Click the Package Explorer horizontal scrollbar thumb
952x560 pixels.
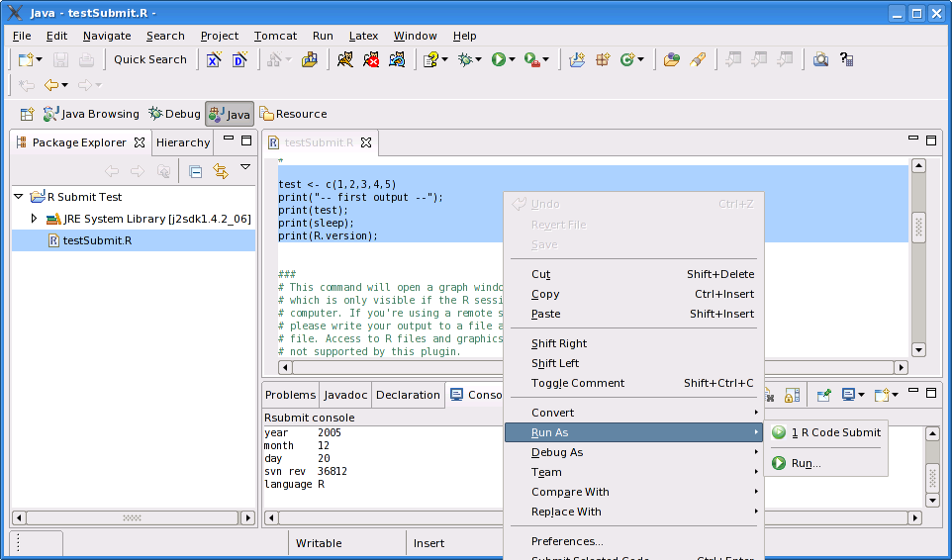click(x=132, y=518)
